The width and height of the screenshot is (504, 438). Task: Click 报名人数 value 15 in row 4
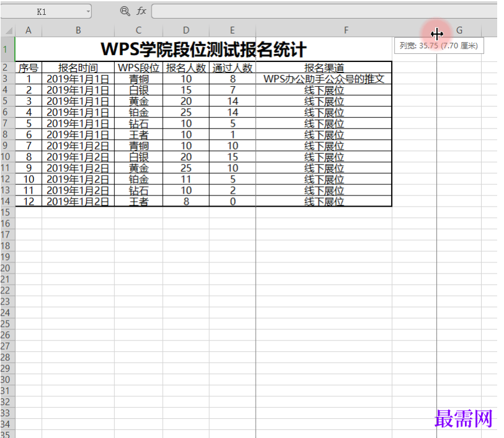click(x=186, y=90)
